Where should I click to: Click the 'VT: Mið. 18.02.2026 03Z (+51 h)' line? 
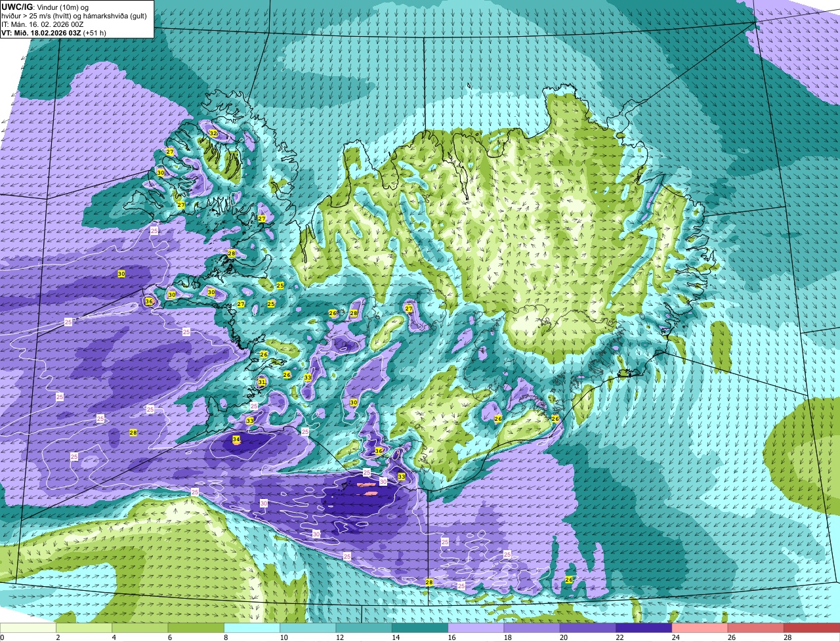point(54,33)
